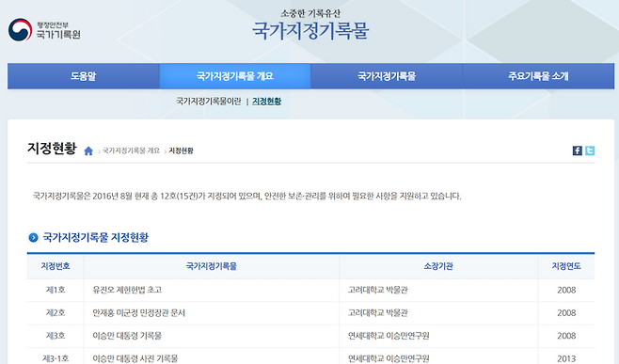Click the blue arrow bullet beside 지정현황 heading
This screenshot has height=364, width=619.
click(x=33, y=237)
